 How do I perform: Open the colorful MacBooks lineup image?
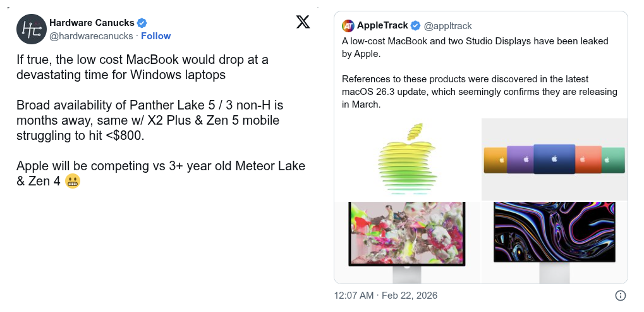click(x=554, y=159)
